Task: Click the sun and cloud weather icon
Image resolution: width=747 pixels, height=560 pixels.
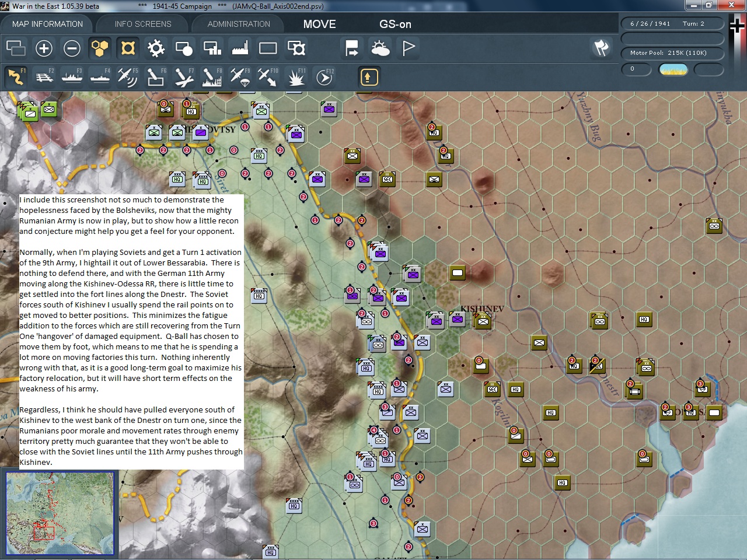Action: pyautogui.click(x=380, y=48)
